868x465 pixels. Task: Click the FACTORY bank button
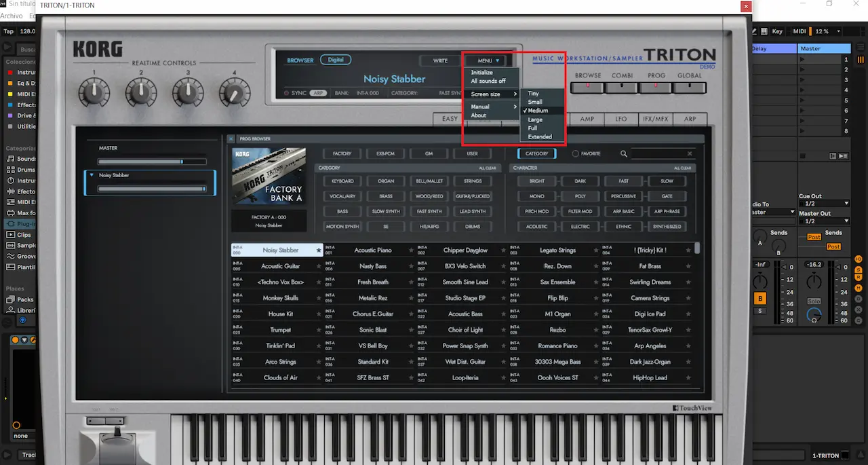point(342,154)
